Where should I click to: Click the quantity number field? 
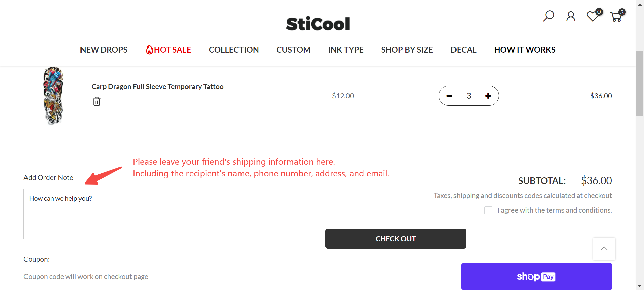point(469,96)
